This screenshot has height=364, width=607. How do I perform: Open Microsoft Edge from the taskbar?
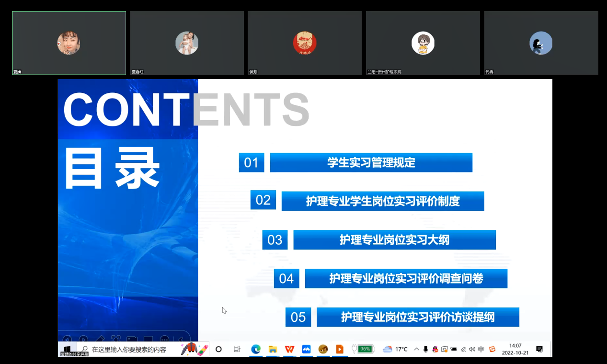tap(255, 349)
